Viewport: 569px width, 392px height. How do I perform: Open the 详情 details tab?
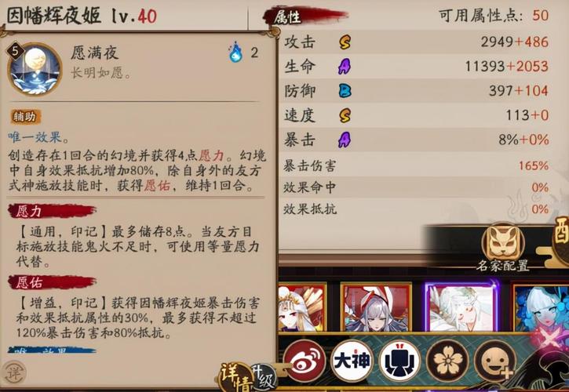235,377
